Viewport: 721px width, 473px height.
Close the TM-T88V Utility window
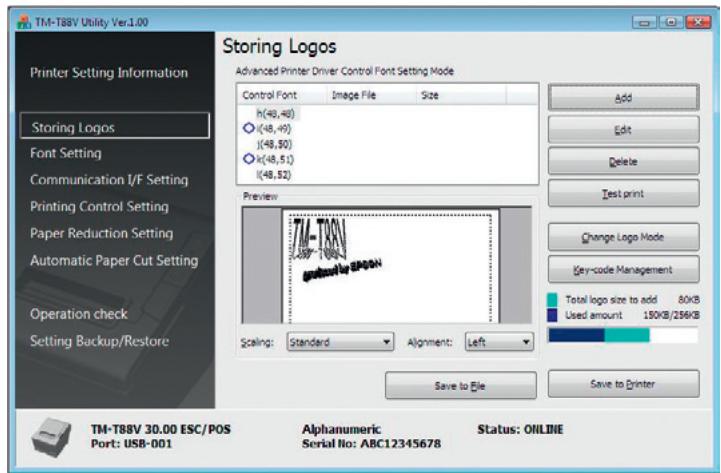click(698, 22)
